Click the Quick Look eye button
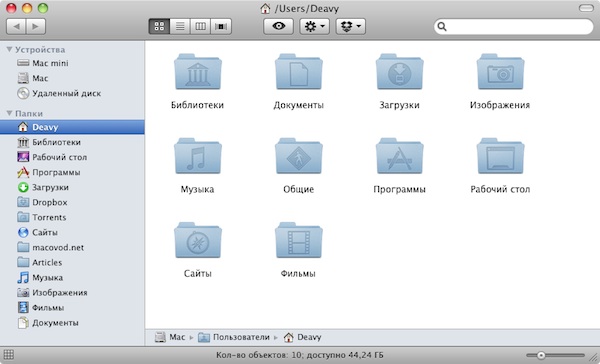 point(279,26)
